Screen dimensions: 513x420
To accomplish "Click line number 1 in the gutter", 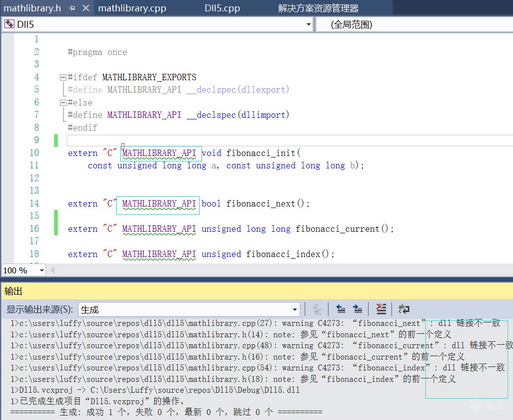I will (x=37, y=39).
